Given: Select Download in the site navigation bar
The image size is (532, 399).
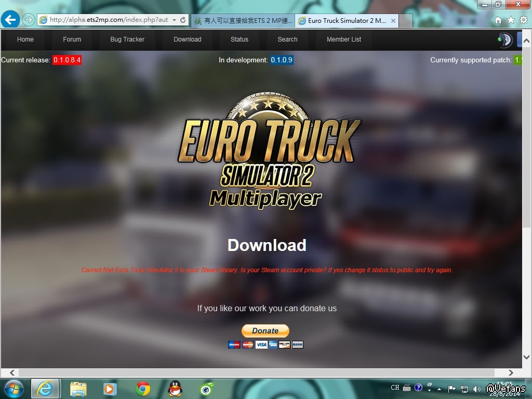Looking at the screenshot, I should (x=187, y=39).
